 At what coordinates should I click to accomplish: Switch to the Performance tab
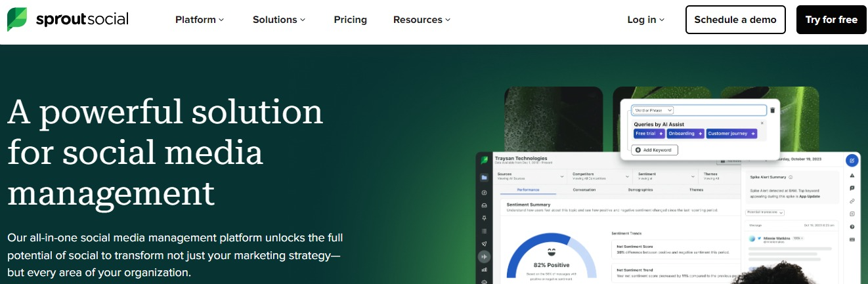tap(528, 190)
